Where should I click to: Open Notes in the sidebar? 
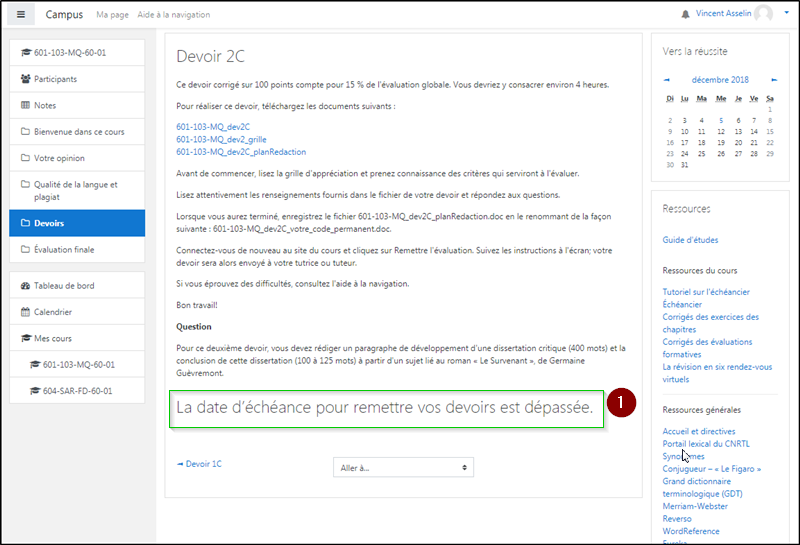(x=47, y=105)
